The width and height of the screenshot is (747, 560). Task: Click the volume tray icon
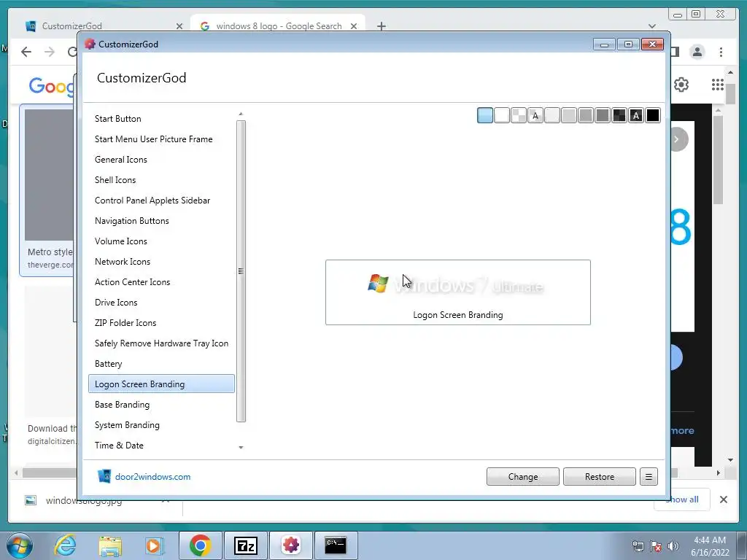[x=673, y=546]
